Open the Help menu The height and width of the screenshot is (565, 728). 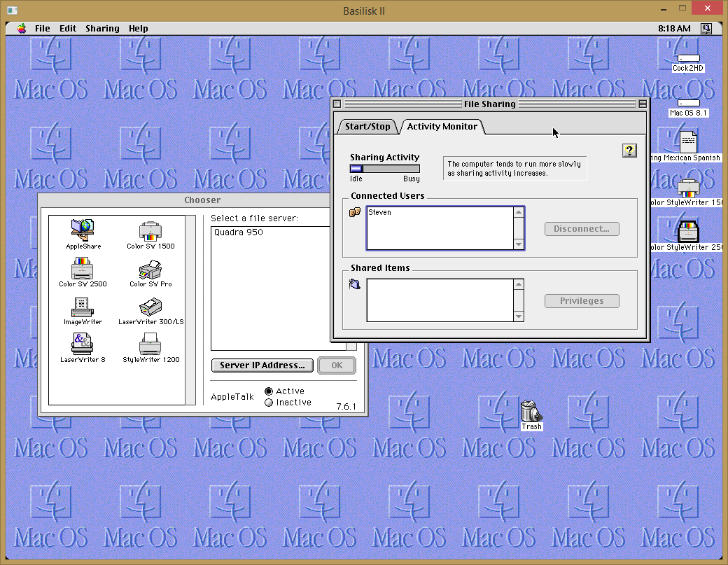pos(139,28)
